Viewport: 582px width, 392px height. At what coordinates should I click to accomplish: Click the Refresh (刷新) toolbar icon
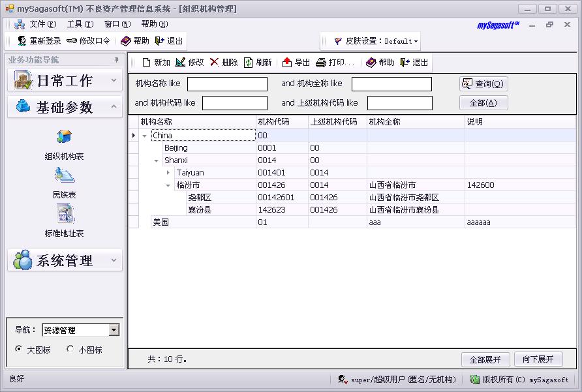248,63
